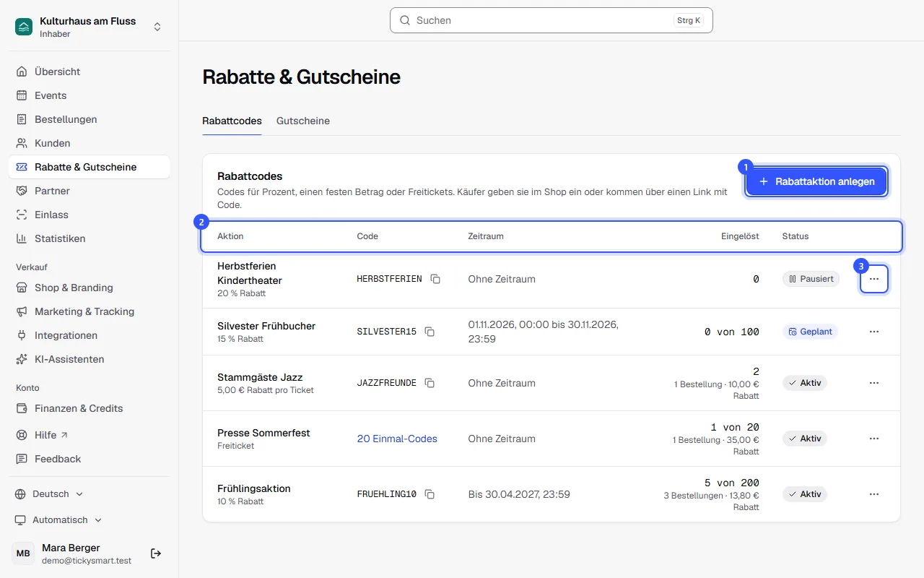Screen dimensions: 924x578
Task: Go to Events in sidebar
Action: tap(90, 95)
